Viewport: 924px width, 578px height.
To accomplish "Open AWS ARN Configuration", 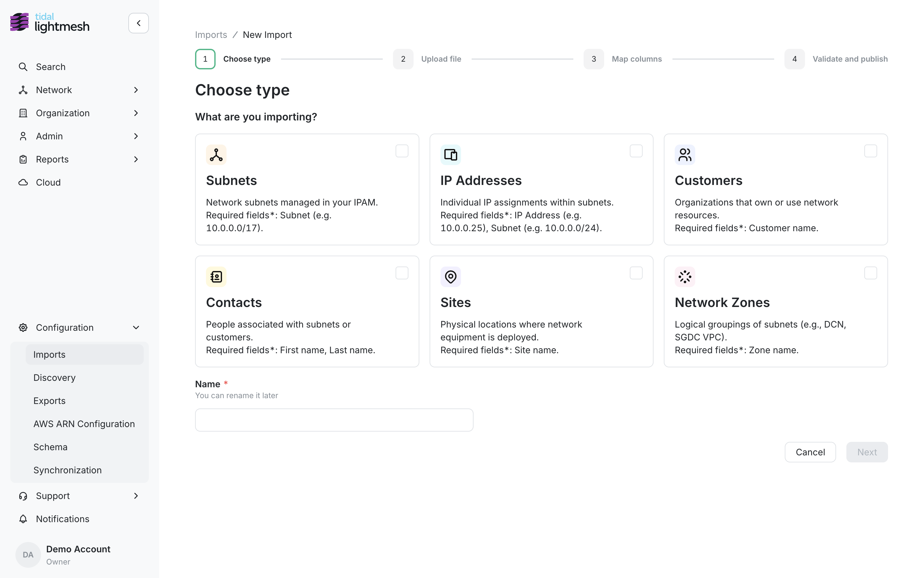I will pyautogui.click(x=84, y=424).
